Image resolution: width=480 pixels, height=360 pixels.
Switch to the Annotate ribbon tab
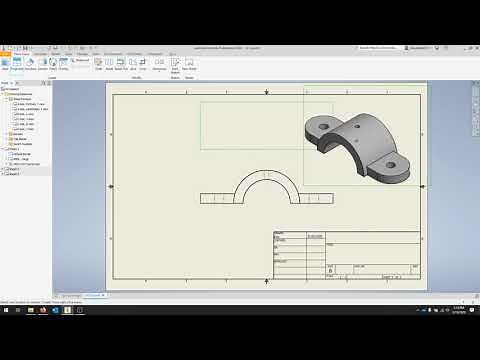(x=40, y=54)
